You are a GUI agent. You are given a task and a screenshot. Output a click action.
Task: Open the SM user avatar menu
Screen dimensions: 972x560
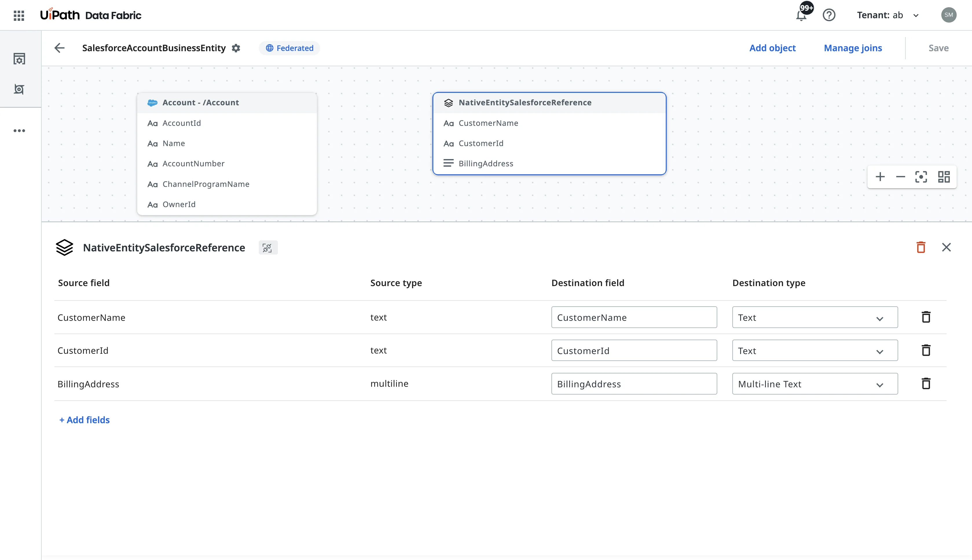tap(949, 15)
